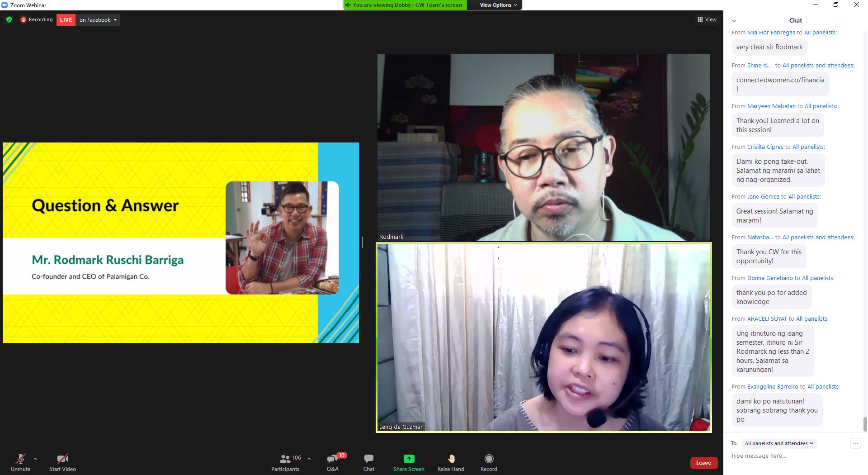Click the Chat panel title
The image size is (868, 475).
(796, 20)
